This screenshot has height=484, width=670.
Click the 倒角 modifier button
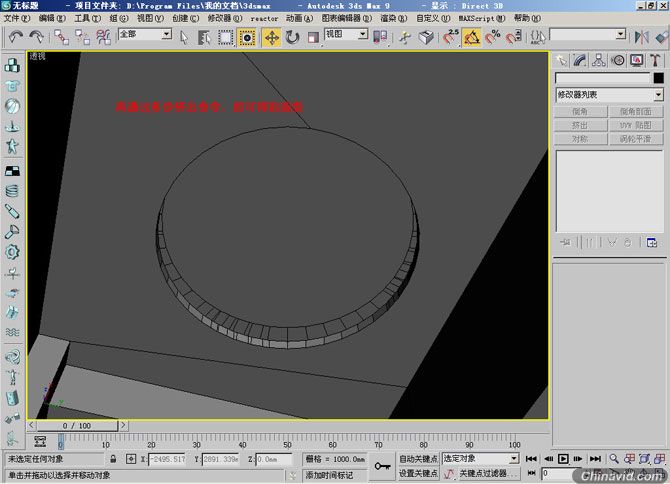tap(580, 112)
